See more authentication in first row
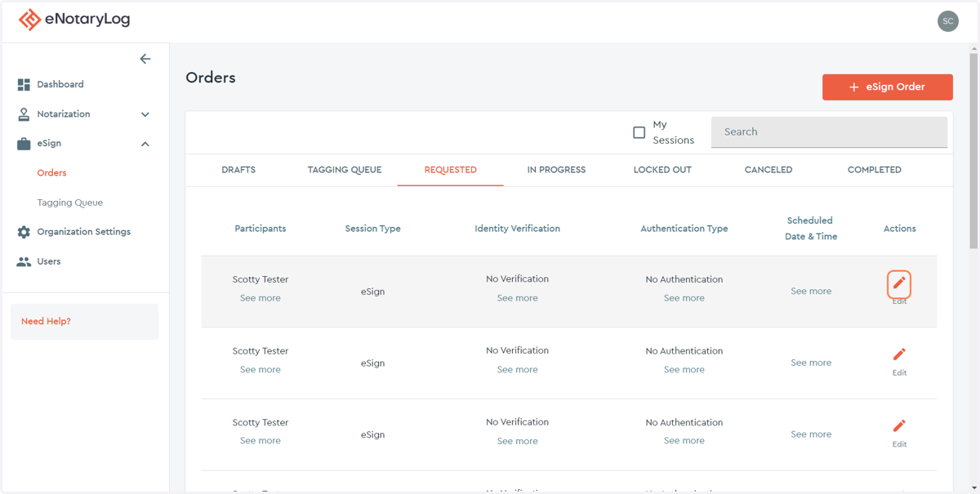980x494 pixels. point(684,298)
